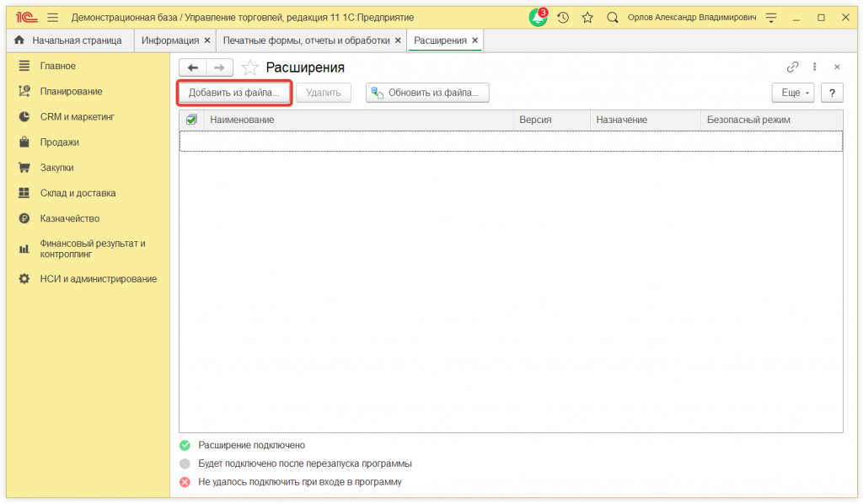863x504 pixels.
Task: Open the notifications bell icon
Action: tap(537, 18)
